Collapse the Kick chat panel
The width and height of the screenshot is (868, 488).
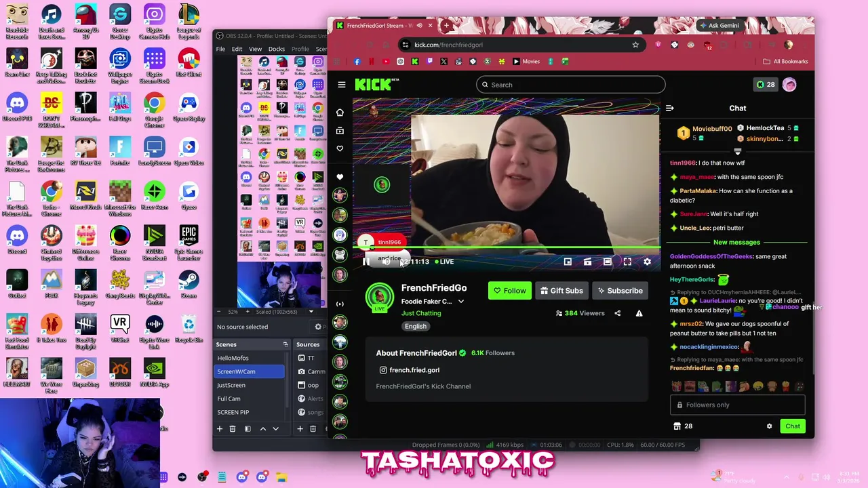coord(669,108)
